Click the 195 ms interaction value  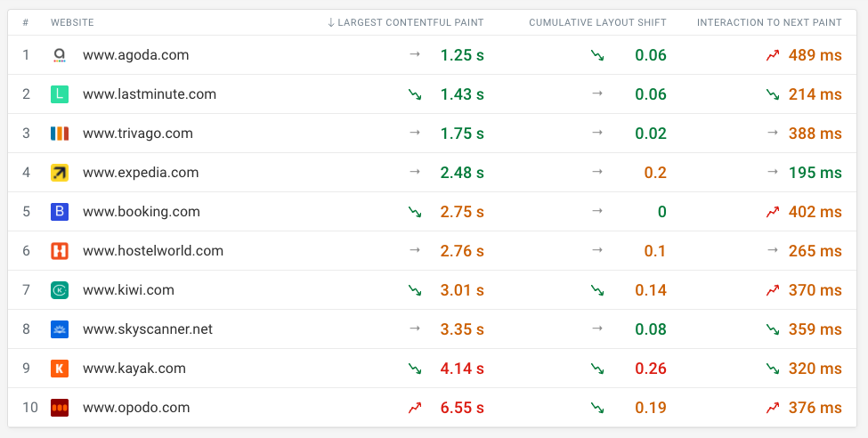pos(815,173)
